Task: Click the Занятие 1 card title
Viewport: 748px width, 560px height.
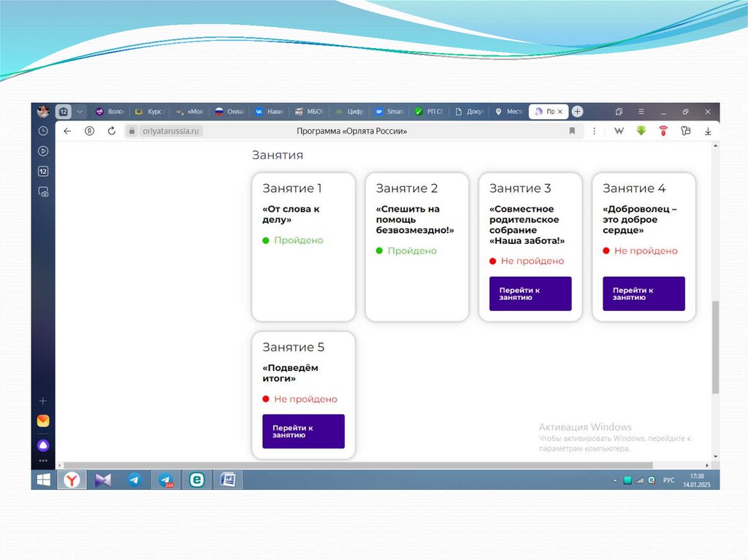Action: tap(292, 188)
